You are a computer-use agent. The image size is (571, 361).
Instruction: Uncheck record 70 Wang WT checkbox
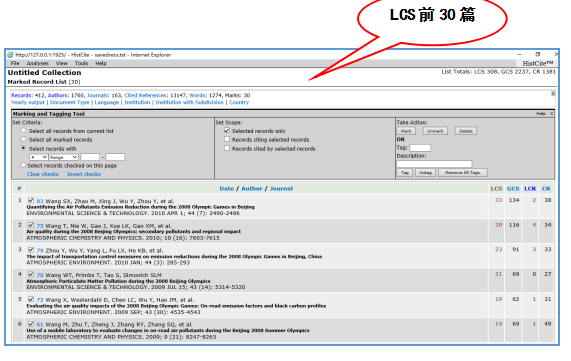(31, 274)
